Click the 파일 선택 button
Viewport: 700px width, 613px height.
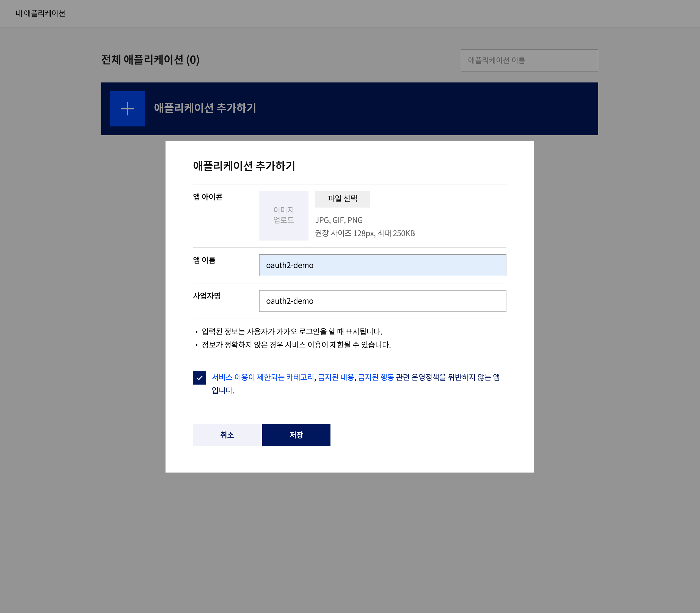click(343, 199)
